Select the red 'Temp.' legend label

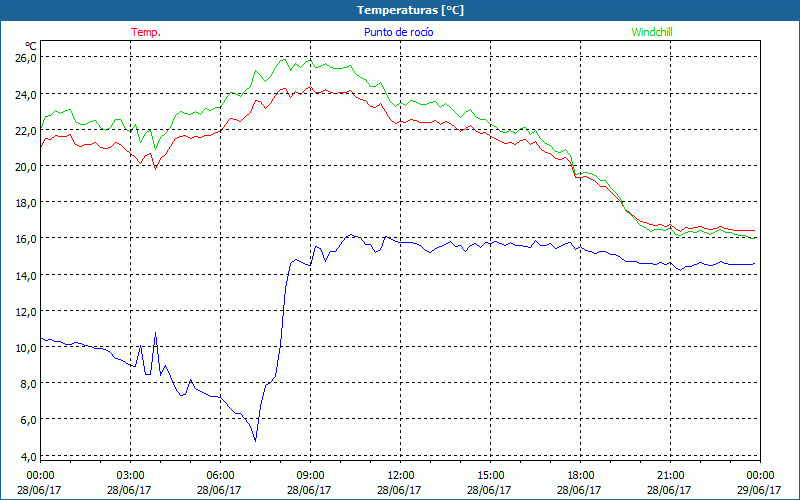tap(146, 32)
